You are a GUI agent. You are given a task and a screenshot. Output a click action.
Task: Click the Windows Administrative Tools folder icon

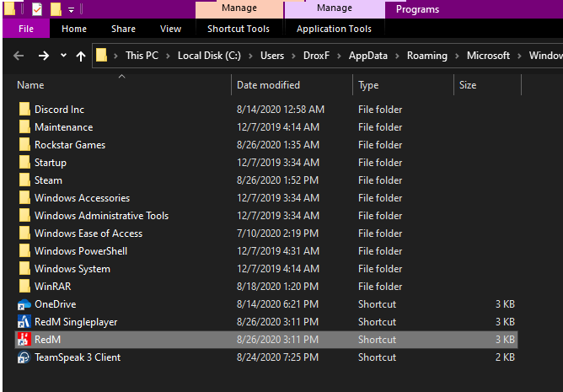tap(24, 215)
